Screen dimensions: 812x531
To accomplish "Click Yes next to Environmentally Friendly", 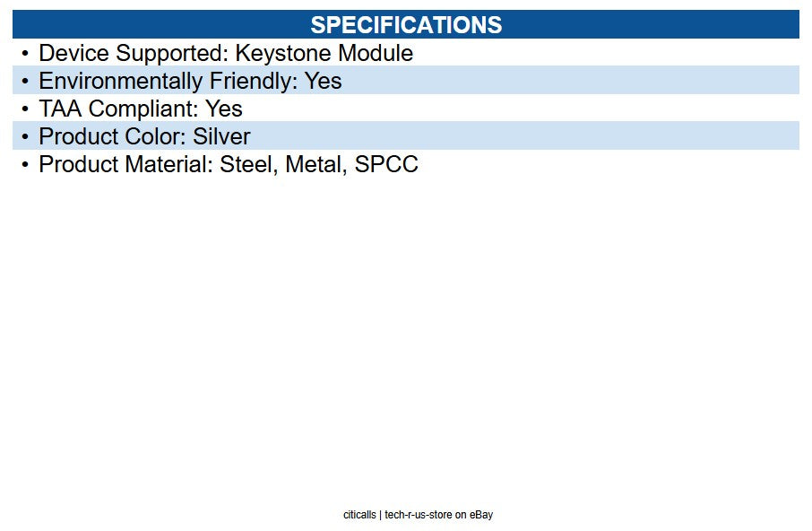I will coord(324,82).
